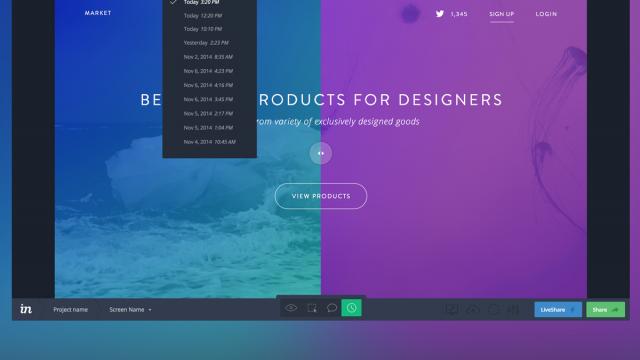The height and width of the screenshot is (360, 640).
Task: Click the LiveShare button
Action: [558, 310]
